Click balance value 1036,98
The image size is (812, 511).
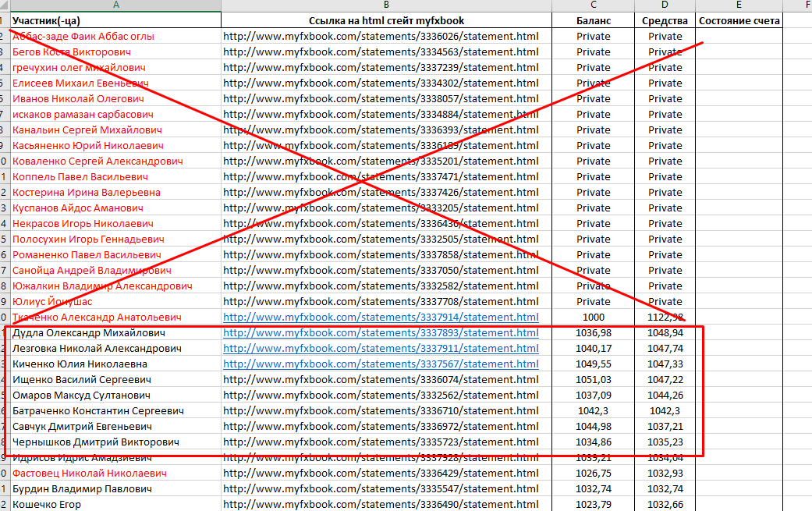(x=593, y=332)
